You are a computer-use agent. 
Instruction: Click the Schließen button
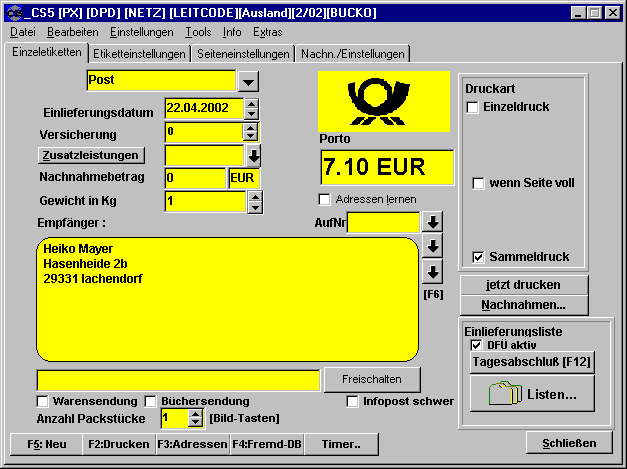(569, 443)
